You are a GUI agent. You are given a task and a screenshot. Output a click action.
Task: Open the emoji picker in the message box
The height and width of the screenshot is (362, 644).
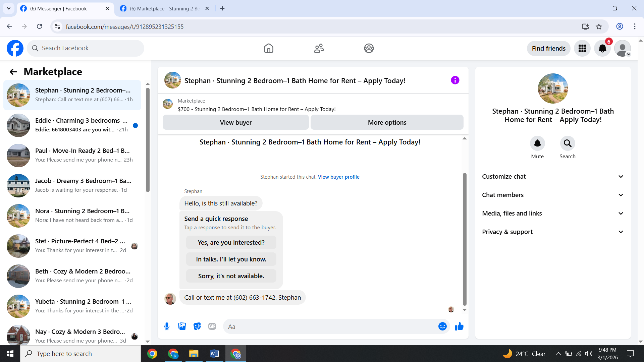(x=442, y=326)
